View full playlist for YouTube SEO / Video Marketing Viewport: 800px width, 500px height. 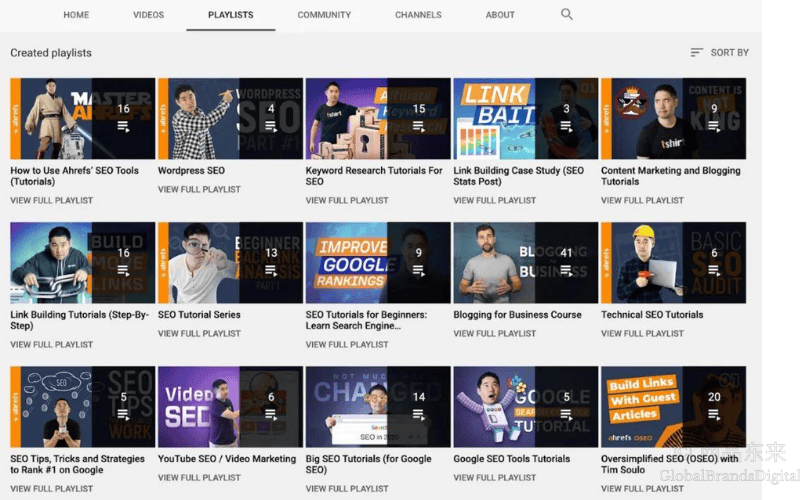click(x=199, y=478)
